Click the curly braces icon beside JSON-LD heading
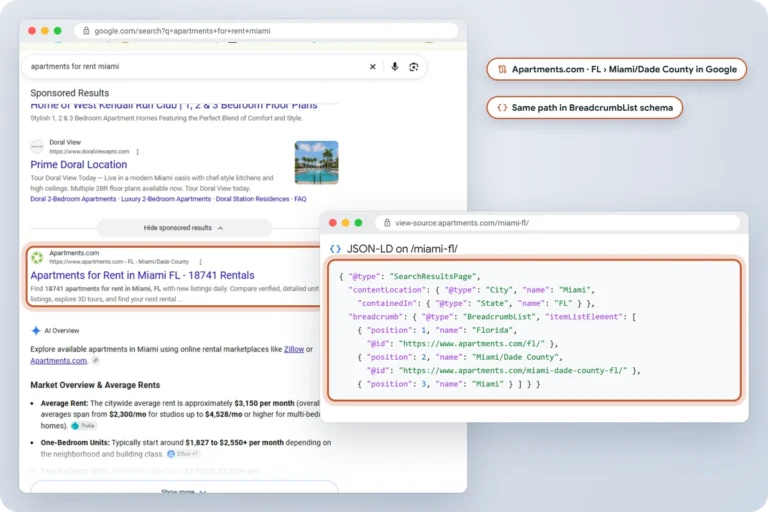The image size is (768, 512). 335,249
